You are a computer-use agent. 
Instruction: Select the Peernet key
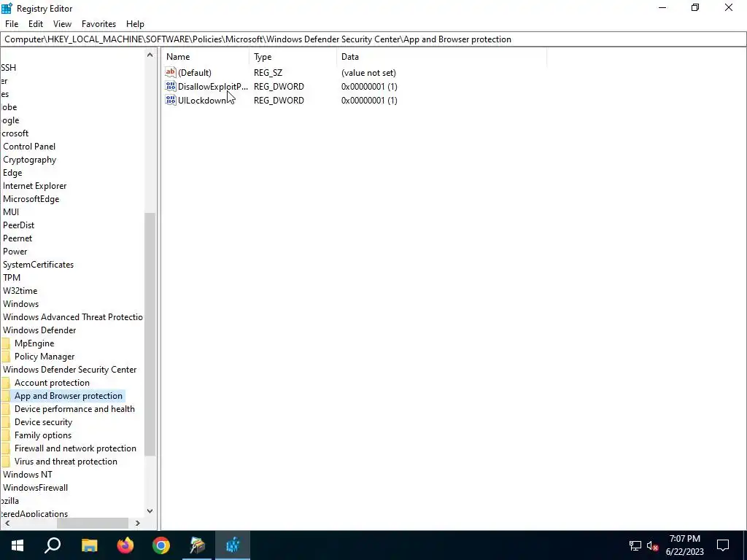18,238
